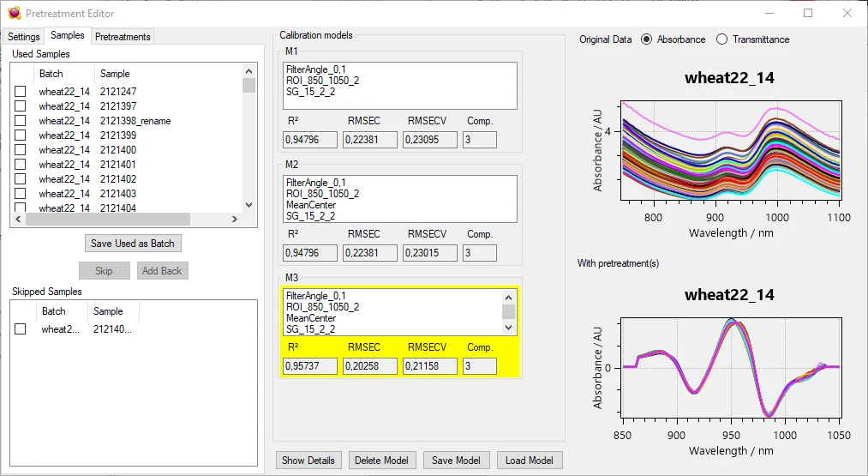This screenshot has height=476, width=868.
Task: Click the Show Details button
Action: coord(308,461)
